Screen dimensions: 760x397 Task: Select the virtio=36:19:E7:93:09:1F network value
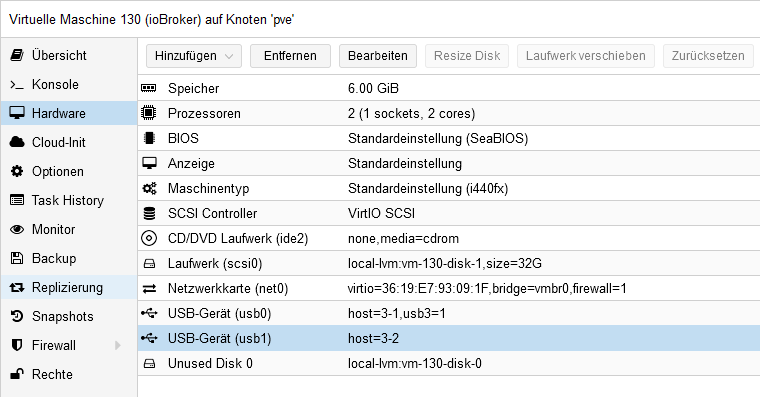tap(487, 289)
